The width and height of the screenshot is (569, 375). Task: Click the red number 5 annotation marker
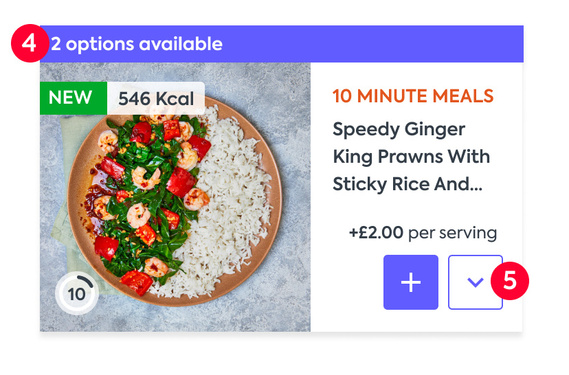tap(510, 281)
